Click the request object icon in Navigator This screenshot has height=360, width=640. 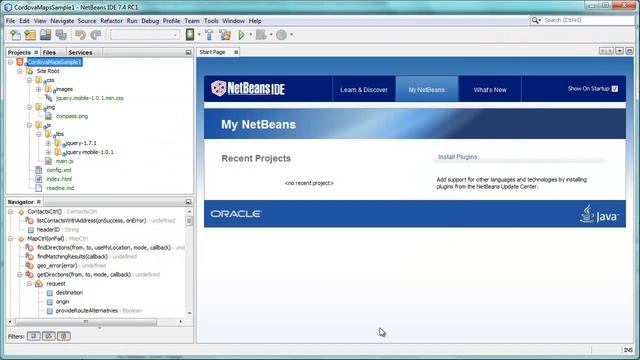[39, 284]
